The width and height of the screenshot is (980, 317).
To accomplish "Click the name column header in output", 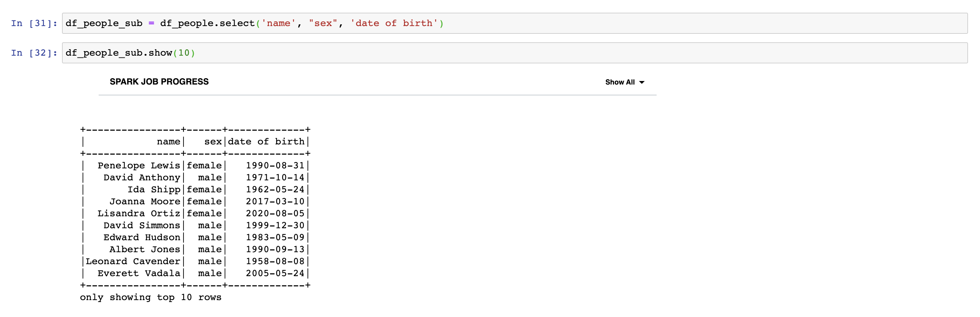I will (168, 142).
